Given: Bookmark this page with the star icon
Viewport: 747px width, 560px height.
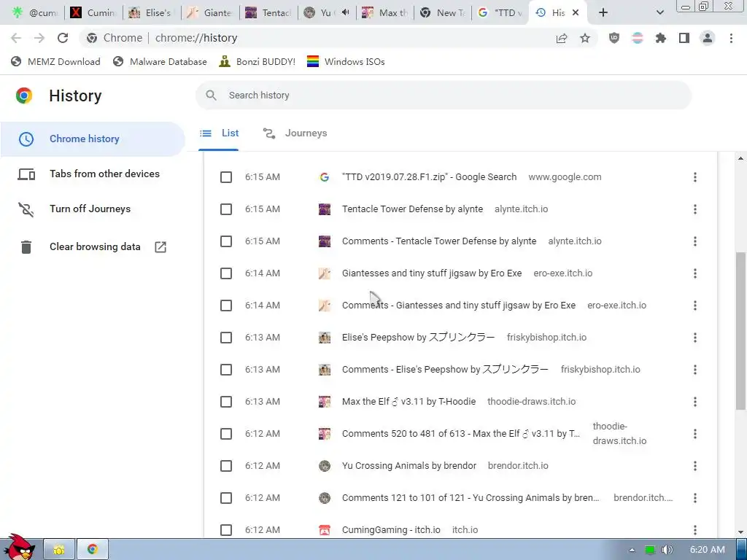Looking at the screenshot, I should pos(585,38).
